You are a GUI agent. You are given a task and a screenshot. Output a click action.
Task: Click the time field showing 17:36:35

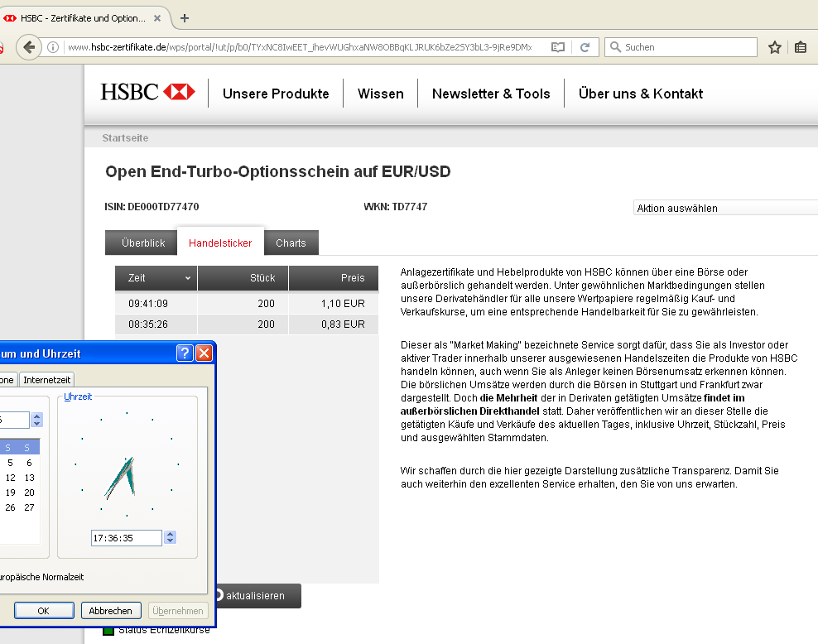(127, 537)
